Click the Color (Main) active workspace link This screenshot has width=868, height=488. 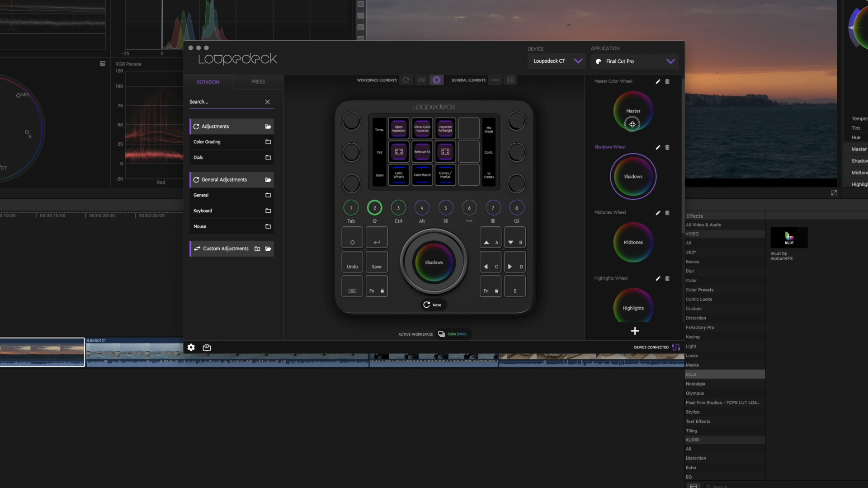(x=457, y=334)
